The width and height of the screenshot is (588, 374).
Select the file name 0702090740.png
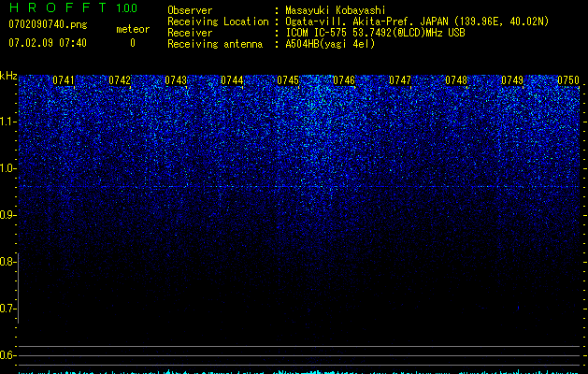[48, 24]
